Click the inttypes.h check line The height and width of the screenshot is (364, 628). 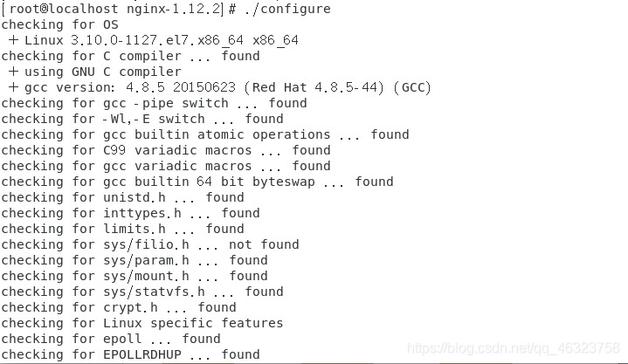pos(130,213)
